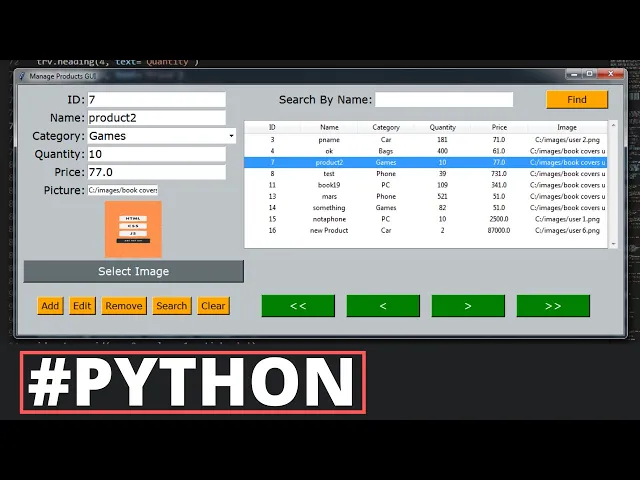Jump to last record with >> button
This screenshot has width=640, height=480.
(553, 306)
